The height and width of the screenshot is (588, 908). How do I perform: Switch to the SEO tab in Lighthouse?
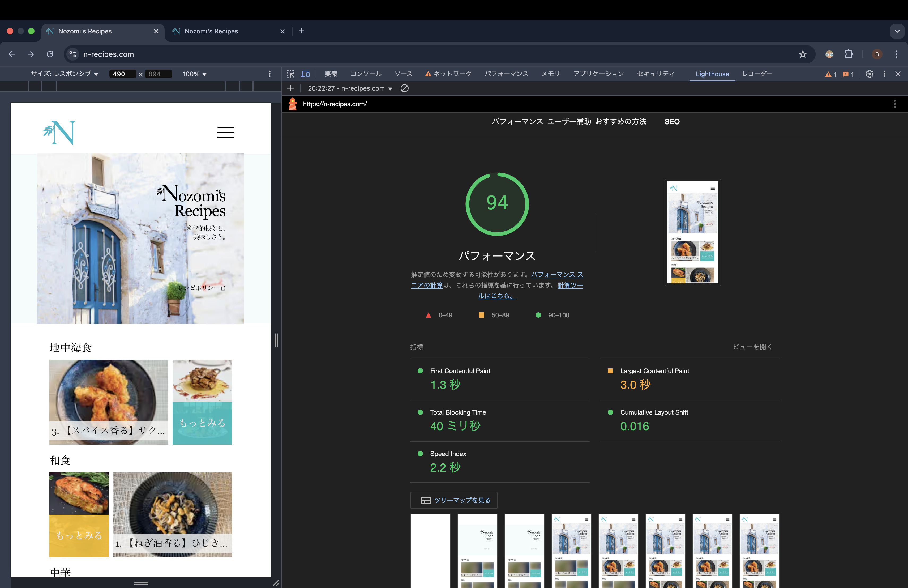click(x=673, y=121)
